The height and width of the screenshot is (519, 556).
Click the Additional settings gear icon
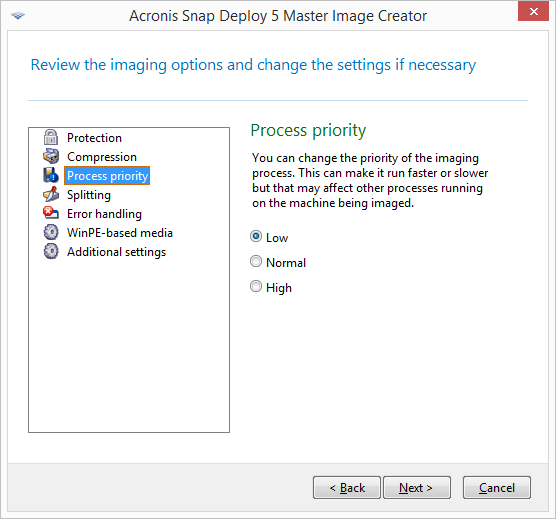[51, 251]
